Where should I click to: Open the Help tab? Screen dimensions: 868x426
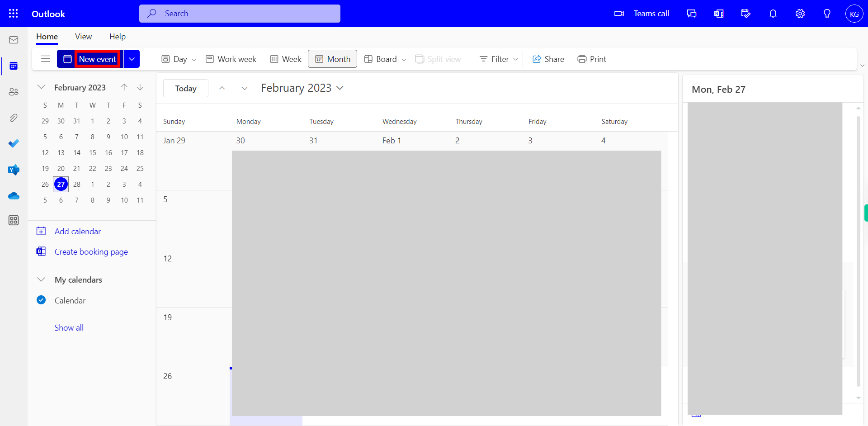point(118,37)
